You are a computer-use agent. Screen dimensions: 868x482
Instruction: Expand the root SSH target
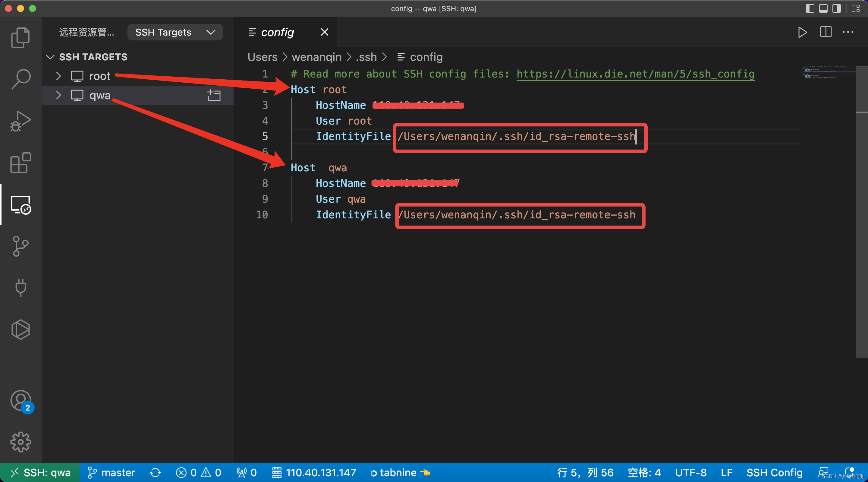58,76
